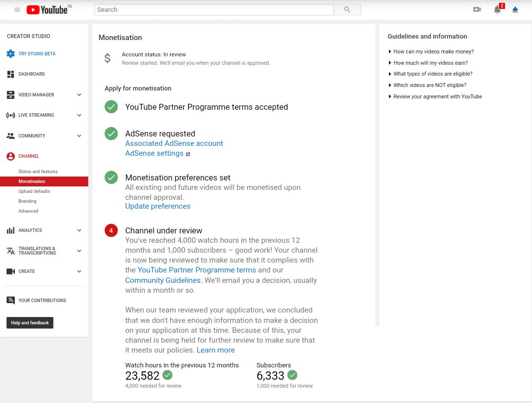The height and width of the screenshot is (403, 532).
Task: Click the green check beside AdSense requested
Action: (x=111, y=134)
